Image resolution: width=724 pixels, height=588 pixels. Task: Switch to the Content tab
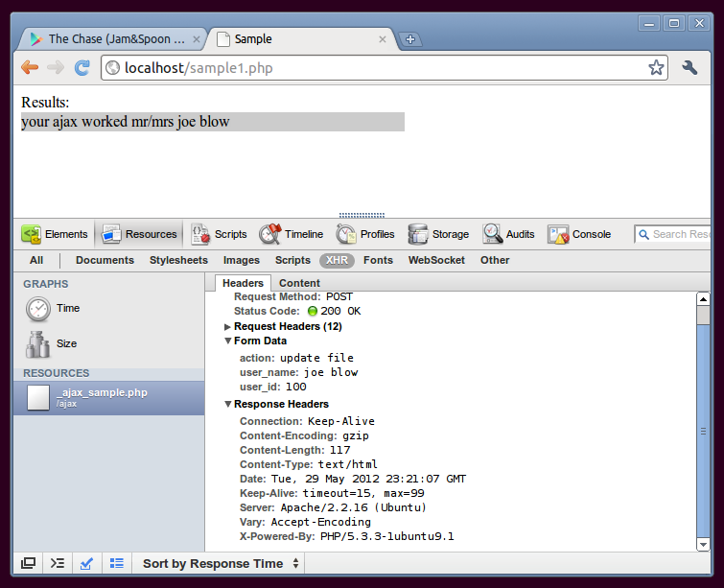click(299, 283)
